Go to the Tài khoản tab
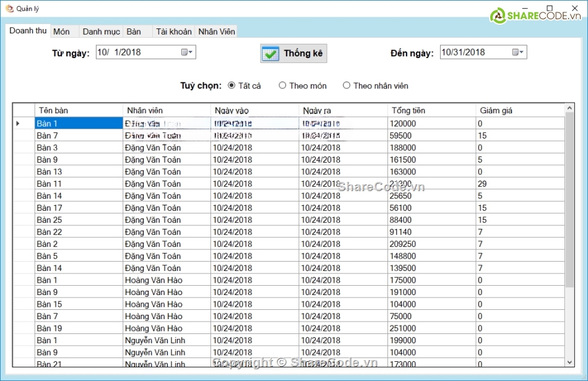 coord(174,32)
